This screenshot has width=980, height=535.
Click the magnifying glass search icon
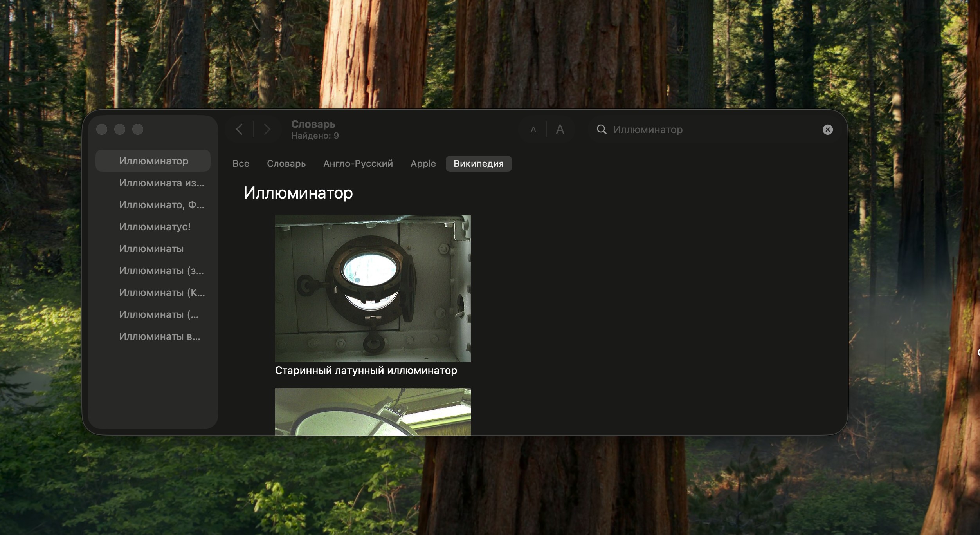[x=602, y=130]
